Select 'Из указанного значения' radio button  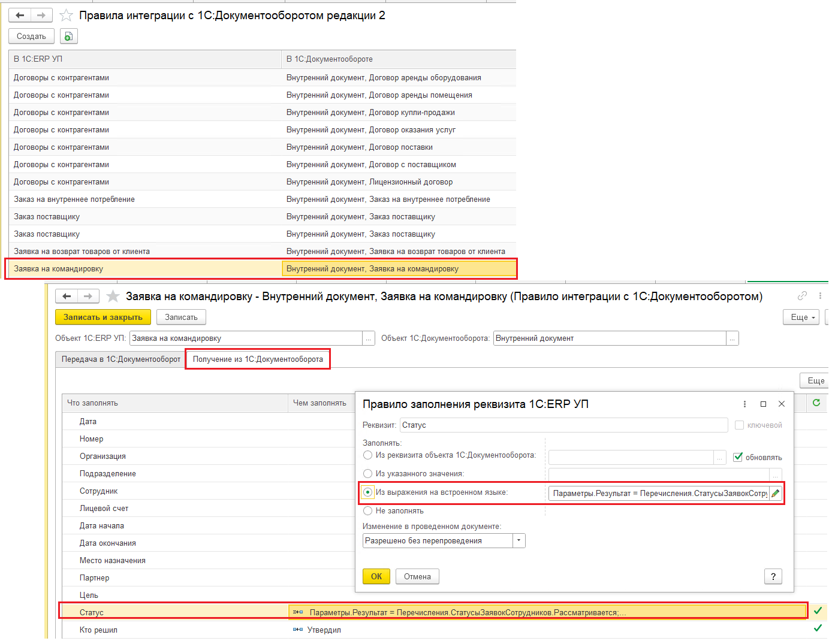(368, 474)
